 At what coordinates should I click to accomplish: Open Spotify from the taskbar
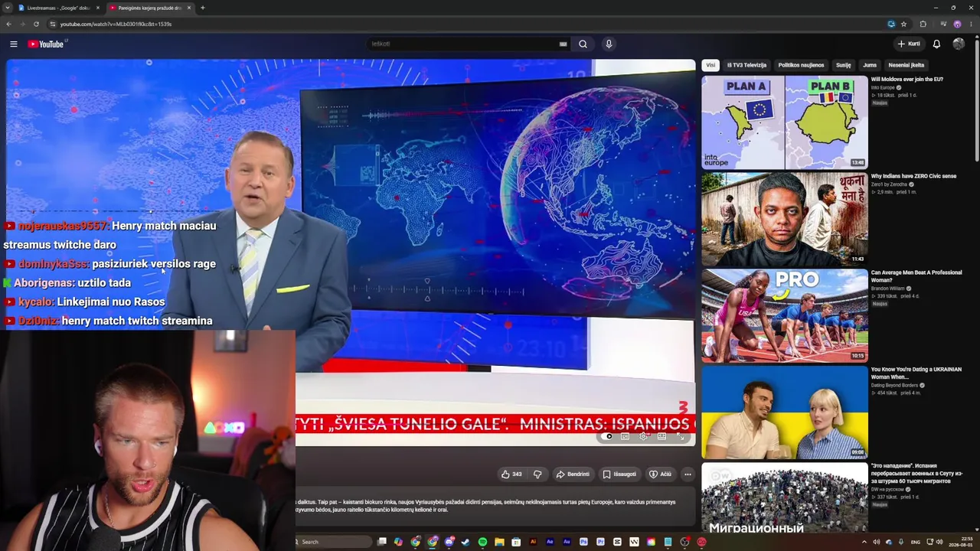pyautogui.click(x=482, y=542)
